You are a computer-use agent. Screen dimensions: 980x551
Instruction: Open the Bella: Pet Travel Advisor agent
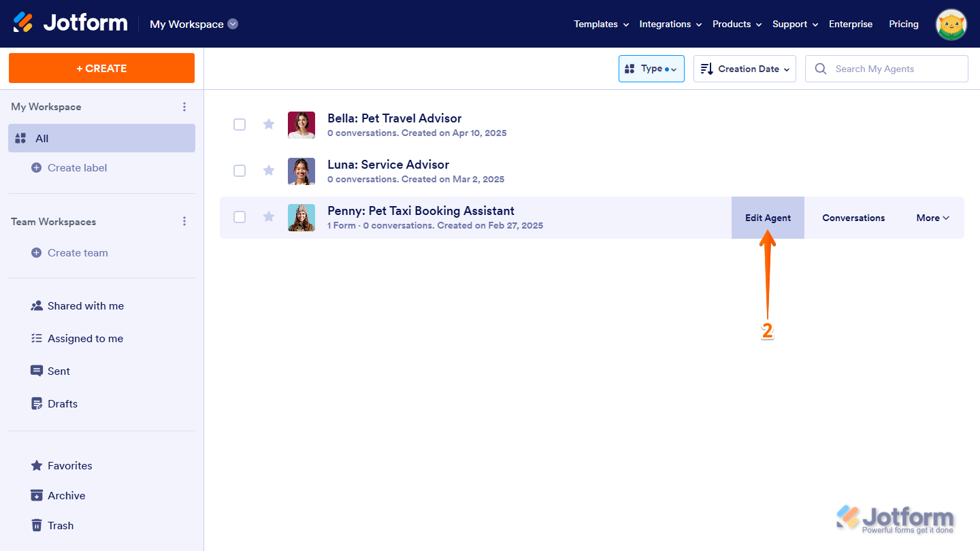(x=395, y=118)
